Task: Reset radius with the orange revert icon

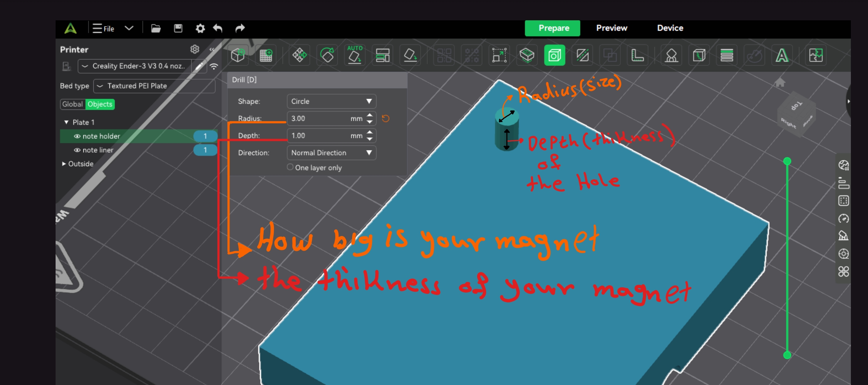Action: pos(386,118)
